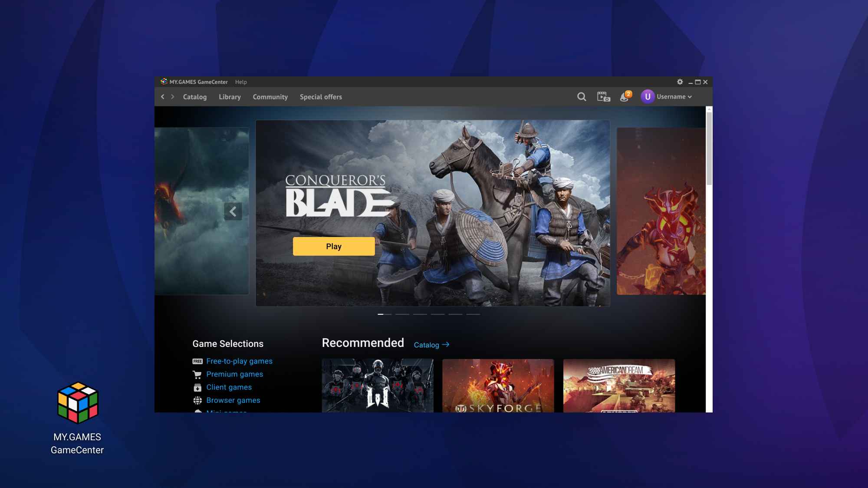Click the purple user avatar icon

647,97
